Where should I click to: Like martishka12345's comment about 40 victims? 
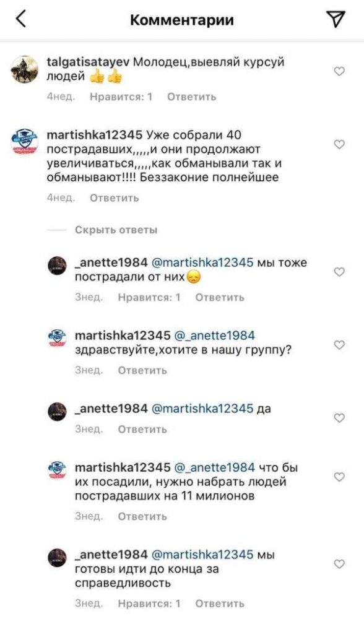[x=339, y=144]
